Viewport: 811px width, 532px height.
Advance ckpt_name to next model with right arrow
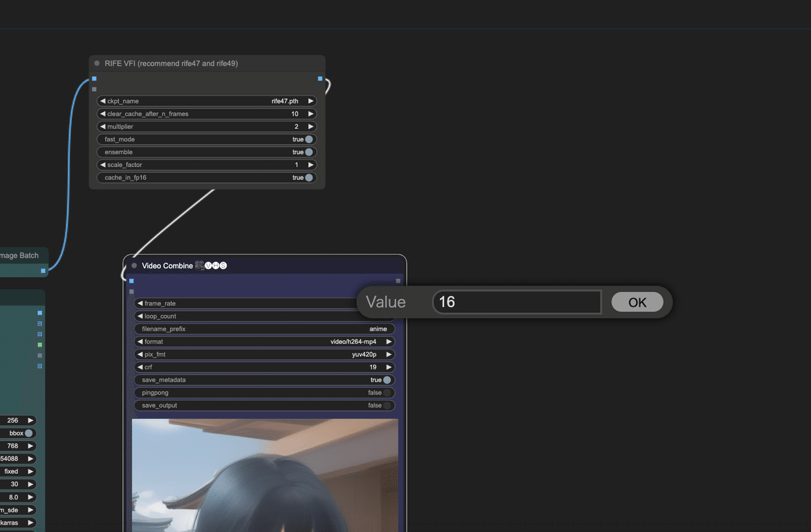pos(311,101)
